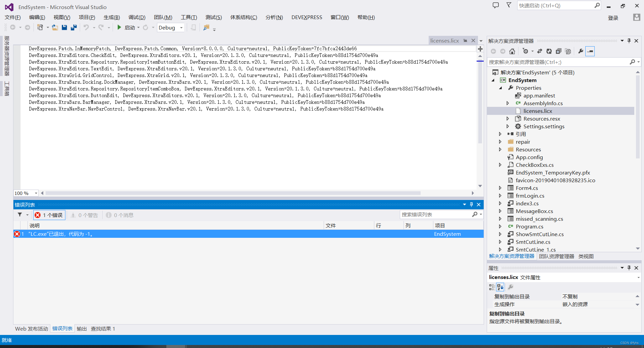
Task: Click the error list filter funnel icon
Action: point(20,215)
